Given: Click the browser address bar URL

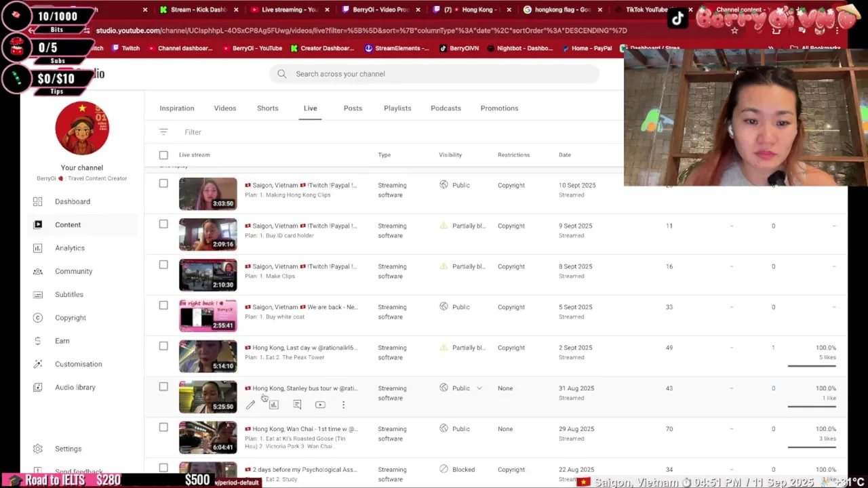Looking at the screenshot, I should pyautogui.click(x=361, y=30).
